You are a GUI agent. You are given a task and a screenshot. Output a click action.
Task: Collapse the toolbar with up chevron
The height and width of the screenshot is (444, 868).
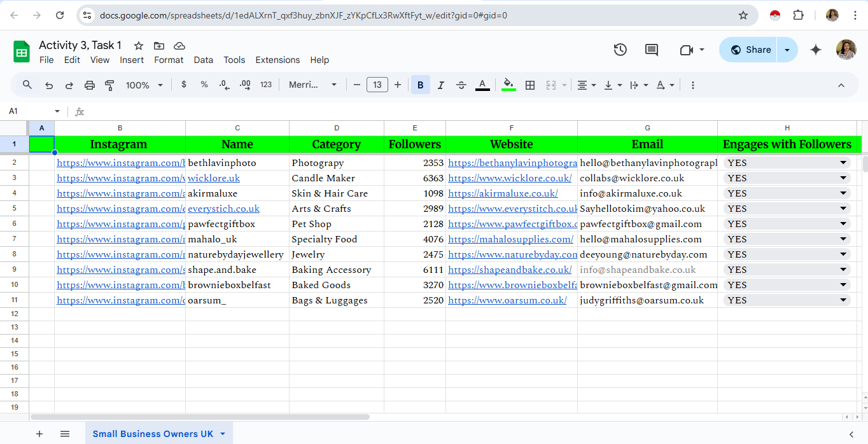pyautogui.click(x=841, y=85)
